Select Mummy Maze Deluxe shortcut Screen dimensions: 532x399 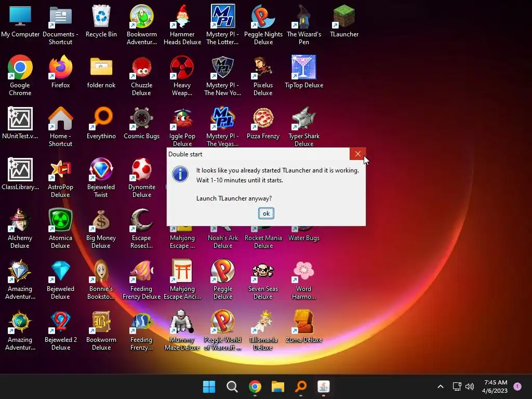click(182, 330)
